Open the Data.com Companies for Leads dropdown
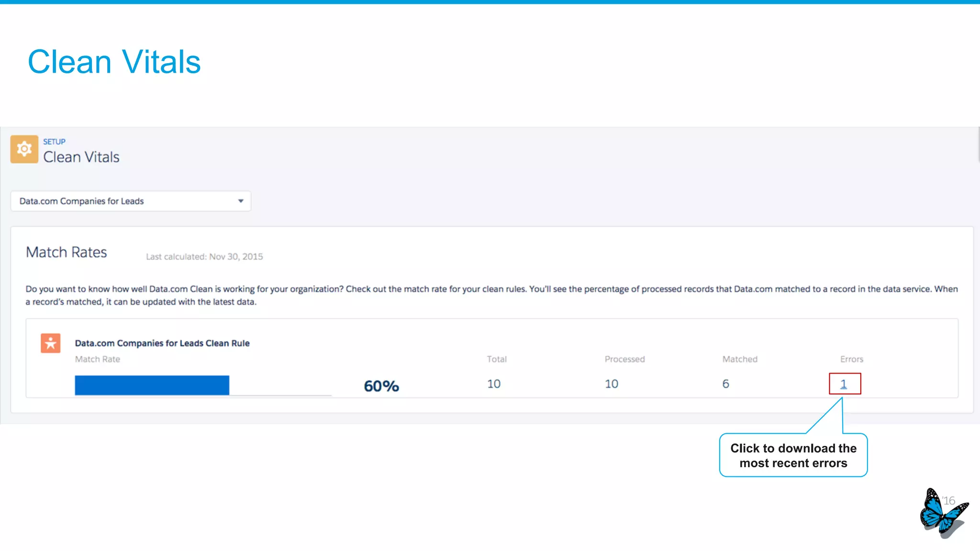The height and width of the screenshot is (551, 980). 131,201
